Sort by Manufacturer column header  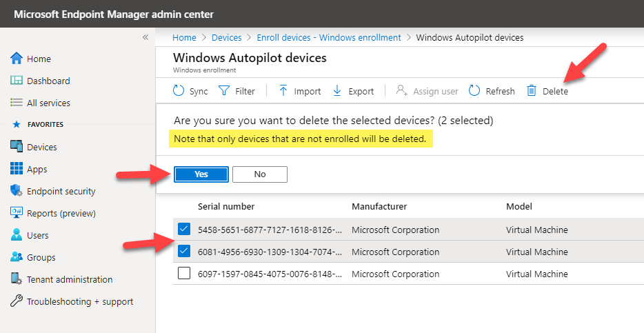pyautogui.click(x=379, y=206)
